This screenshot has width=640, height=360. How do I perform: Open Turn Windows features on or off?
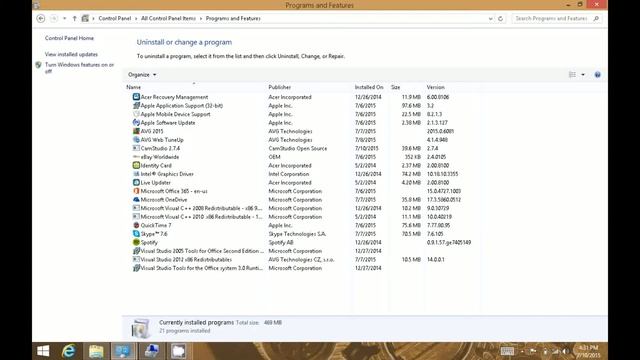[79, 68]
